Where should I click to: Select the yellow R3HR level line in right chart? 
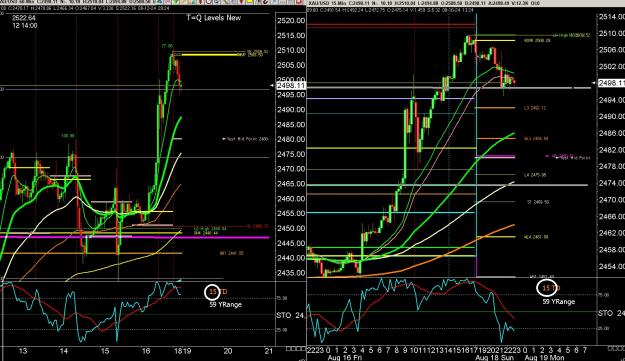[x=495, y=41]
